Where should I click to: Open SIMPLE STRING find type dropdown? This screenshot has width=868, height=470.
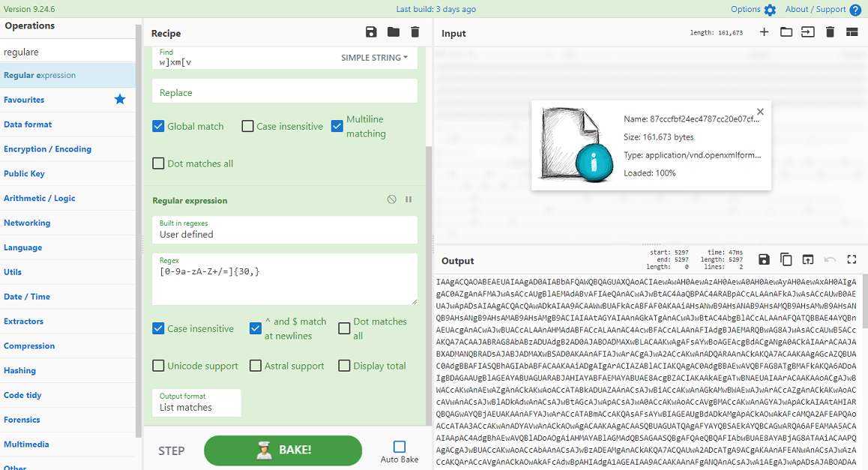(x=374, y=58)
